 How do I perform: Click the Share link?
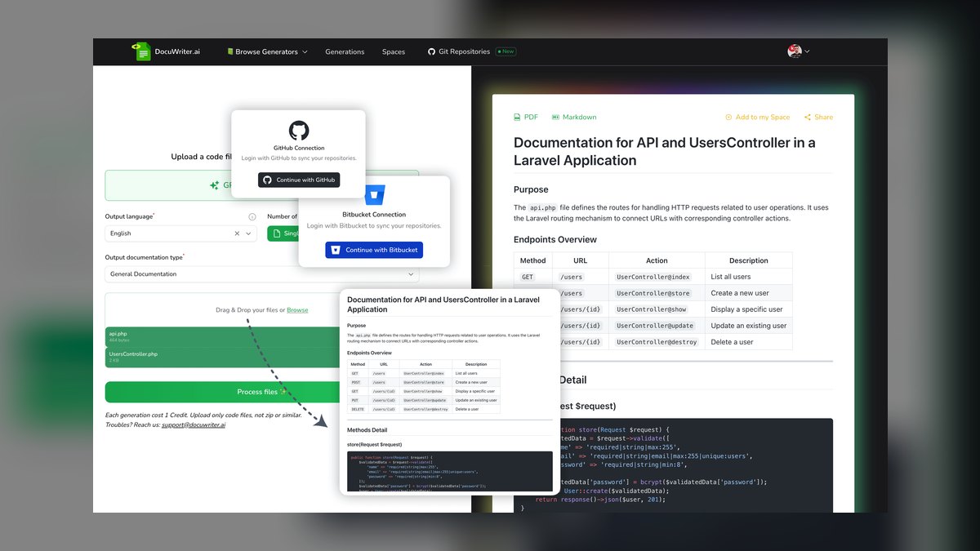818,117
